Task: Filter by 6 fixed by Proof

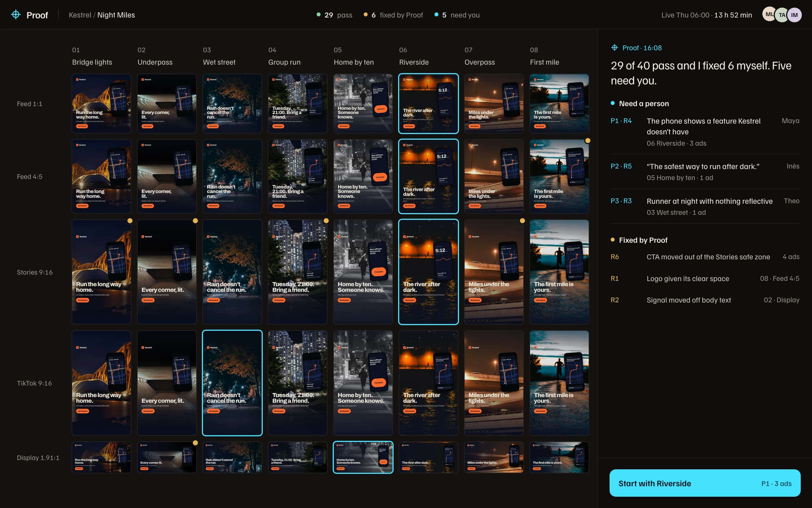Action: click(393, 15)
